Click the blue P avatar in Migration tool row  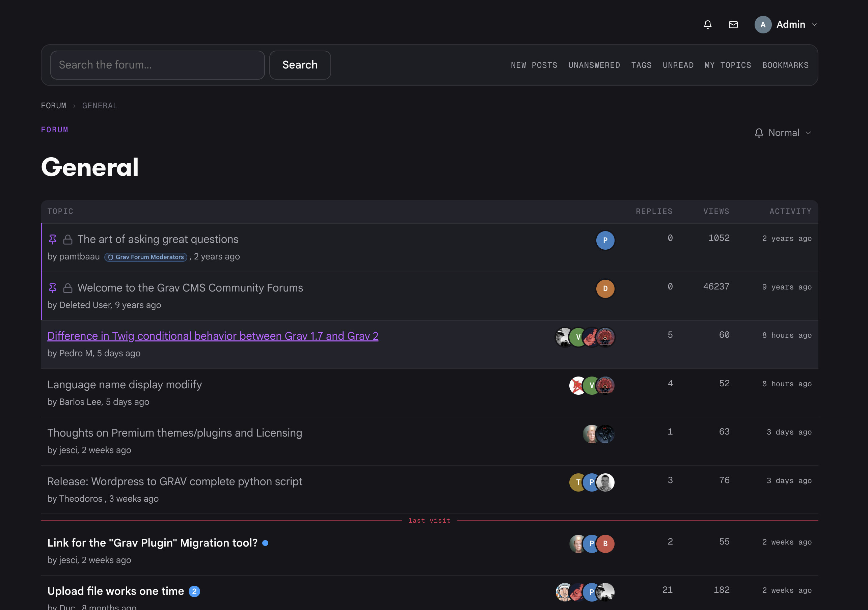591,544
